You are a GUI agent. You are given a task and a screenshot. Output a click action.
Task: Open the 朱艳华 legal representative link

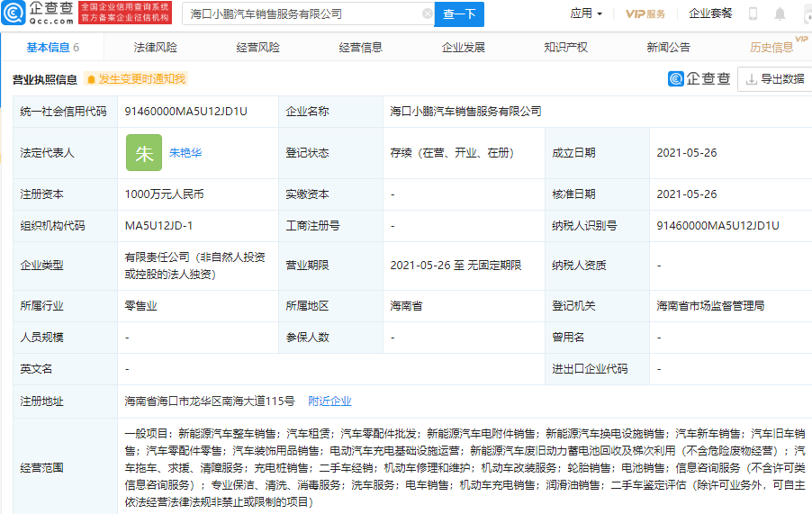pyautogui.click(x=185, y=153)
